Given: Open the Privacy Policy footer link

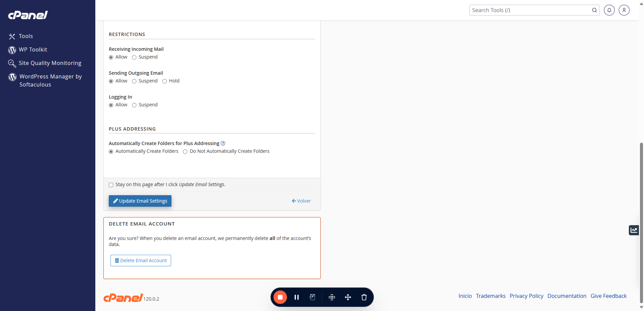Looking at the screenshot, I should [x=526, y=296].
